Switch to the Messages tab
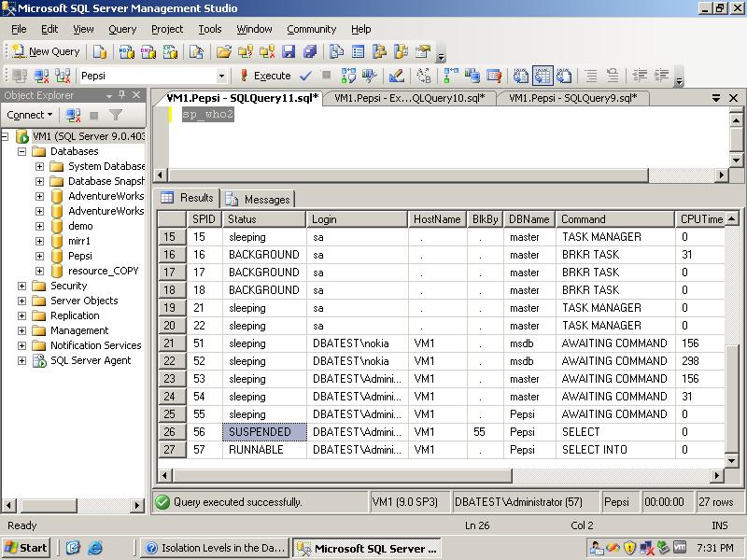 [267, 199]
